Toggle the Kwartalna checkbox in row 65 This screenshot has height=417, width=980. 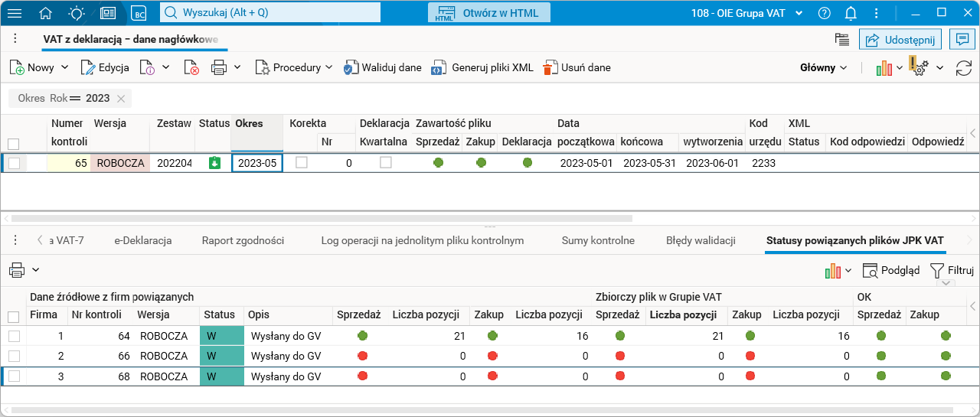point(386,162)
